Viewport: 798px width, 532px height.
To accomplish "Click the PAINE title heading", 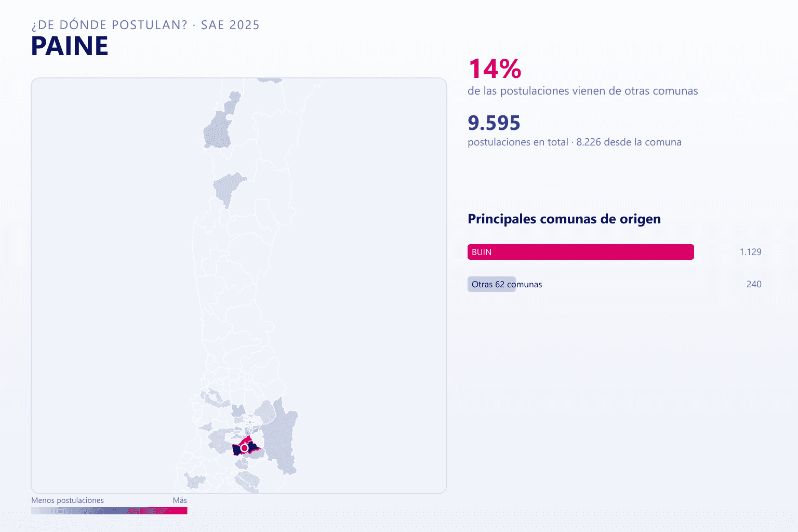I will pyautogui.click(x=70, y=46).
